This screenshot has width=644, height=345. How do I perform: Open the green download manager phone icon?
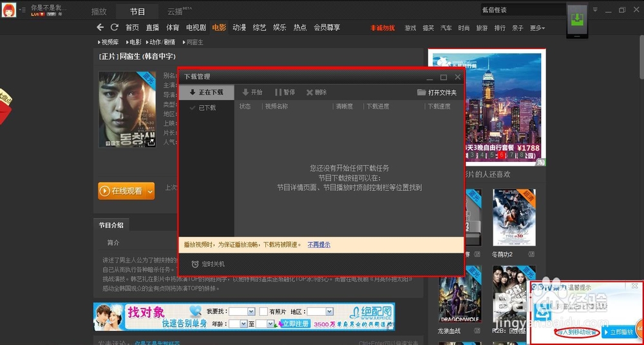[x=577, y=19]
